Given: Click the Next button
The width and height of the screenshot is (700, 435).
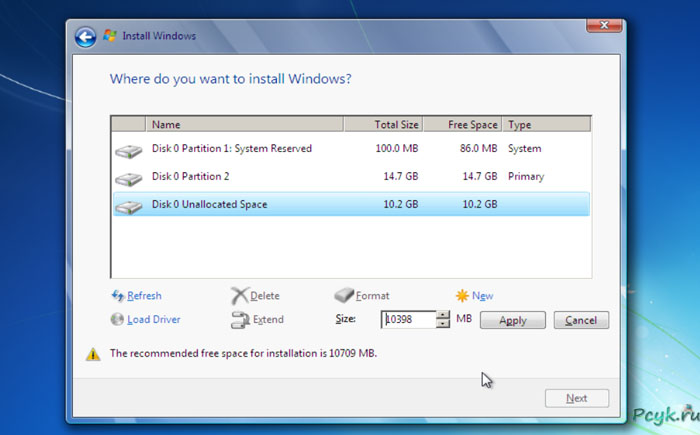Looking at the screenshot, I should (x=576, y=398).
